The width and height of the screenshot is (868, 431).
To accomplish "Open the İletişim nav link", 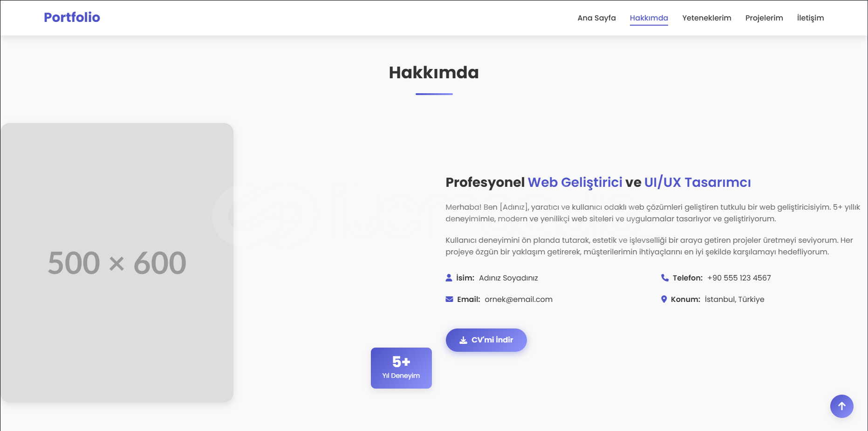I will (x=810, y=18).
